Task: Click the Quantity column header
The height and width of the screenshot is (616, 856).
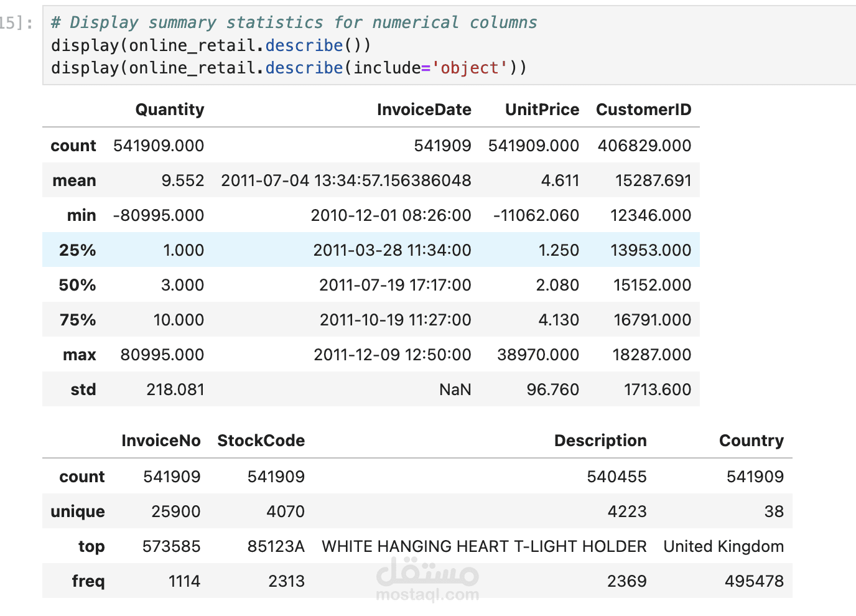Action: (x=169, y=110)
